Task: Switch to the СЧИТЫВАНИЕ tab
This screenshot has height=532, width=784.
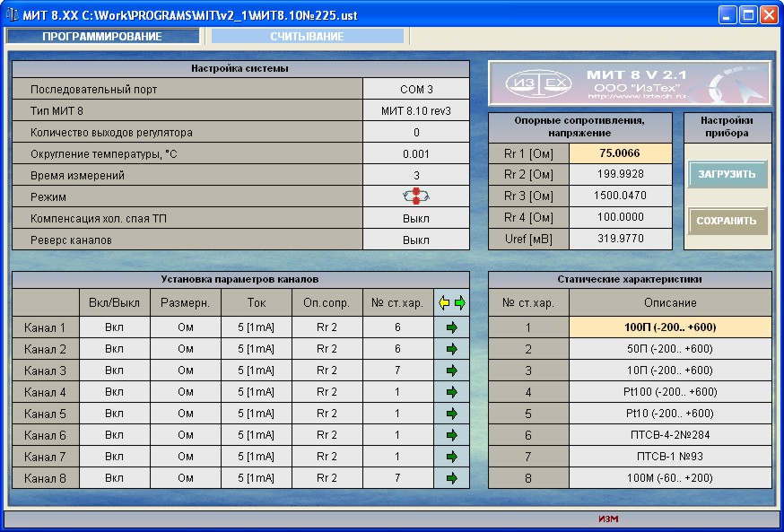Action: (307, 37)
